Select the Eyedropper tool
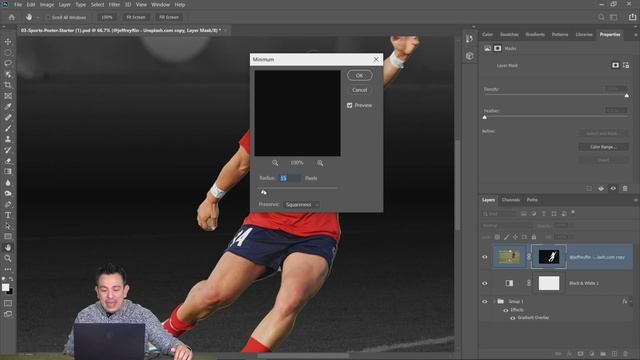This screenshot has width=640, height=360. coord(8,107)
